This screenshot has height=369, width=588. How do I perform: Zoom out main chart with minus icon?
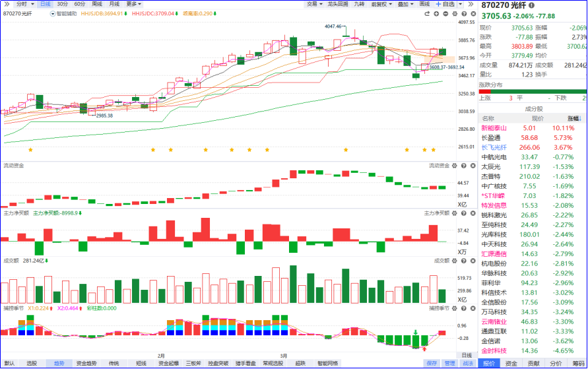(x=445, y=14)
